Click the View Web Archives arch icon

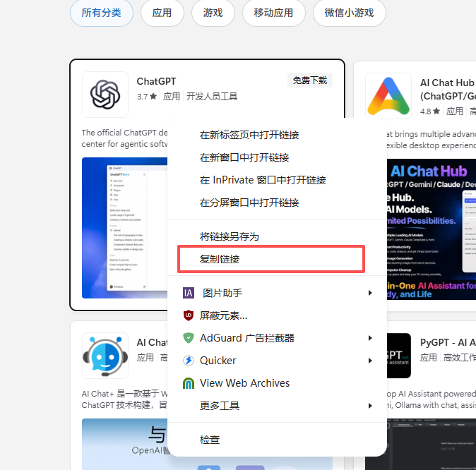point(189,383)
